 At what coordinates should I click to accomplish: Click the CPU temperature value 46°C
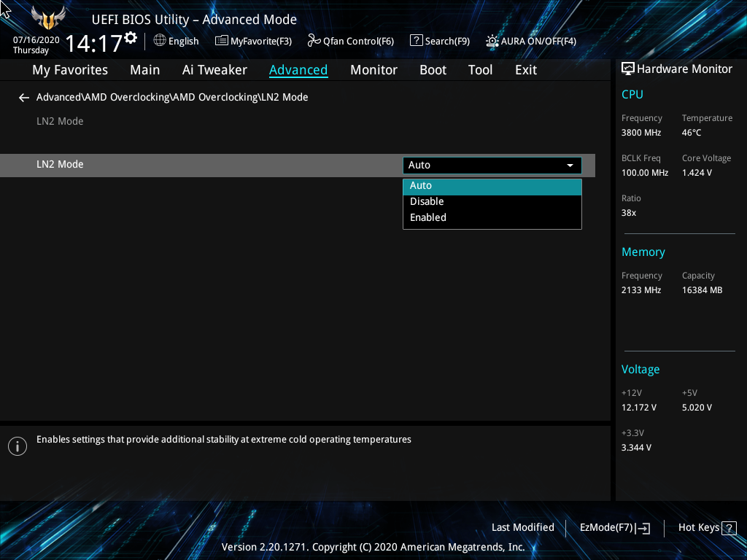point(692,133)
